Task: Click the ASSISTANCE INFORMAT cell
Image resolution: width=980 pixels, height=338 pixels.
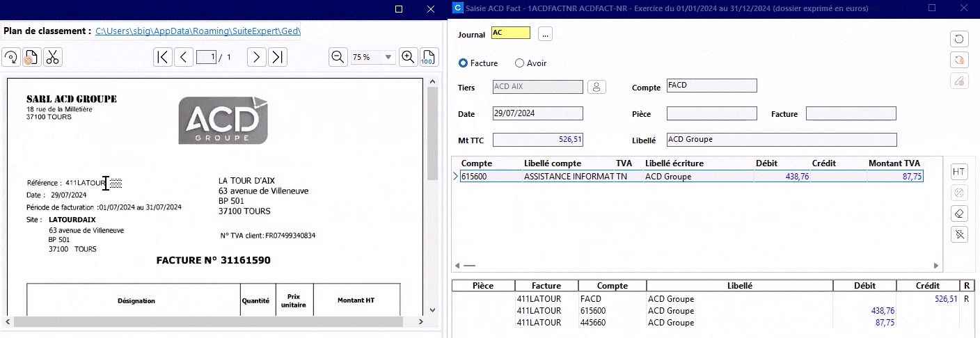Action: [569, 177]
